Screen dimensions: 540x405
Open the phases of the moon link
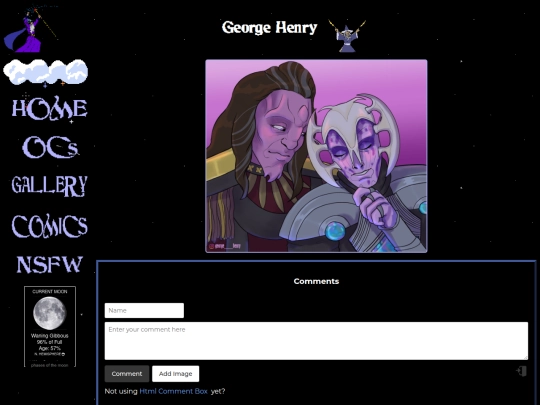pyautogui.click(x=50, y=365)
